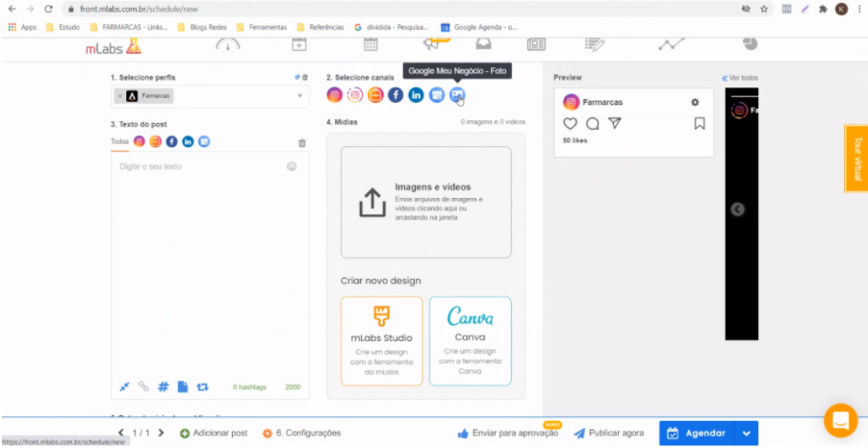Image resolution: width=868 pixels, height=448 pixels.
Task: Click the trash icon above the post text
Action: point(302,142)
